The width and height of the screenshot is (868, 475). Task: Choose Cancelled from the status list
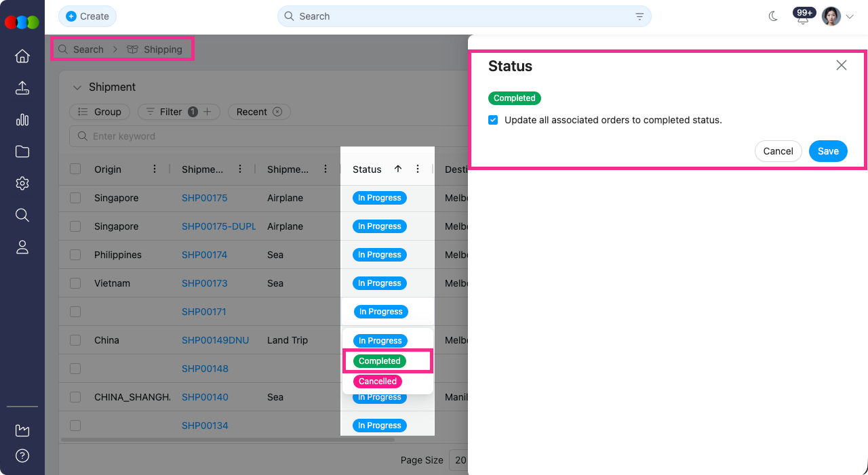click(x=378, y=381)
